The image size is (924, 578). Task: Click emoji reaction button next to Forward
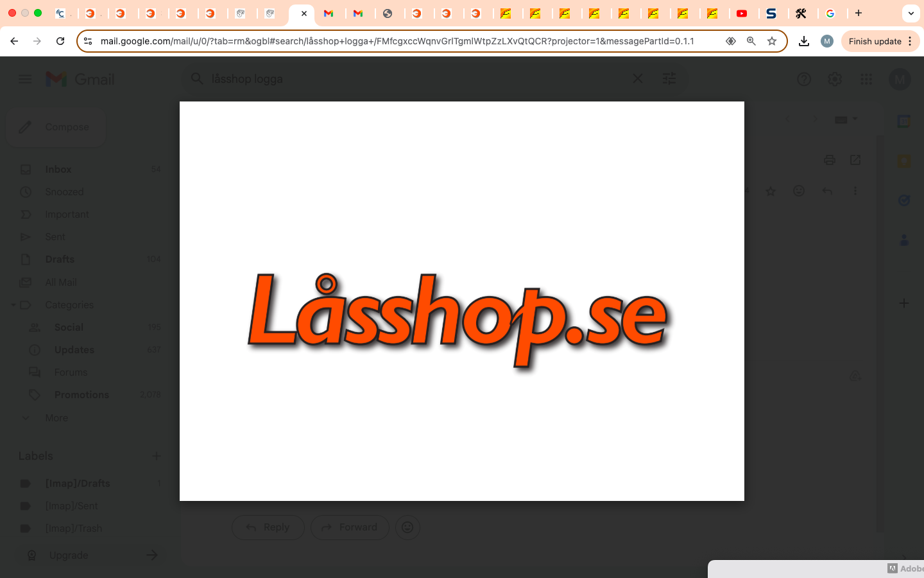[x=407, y=527]
